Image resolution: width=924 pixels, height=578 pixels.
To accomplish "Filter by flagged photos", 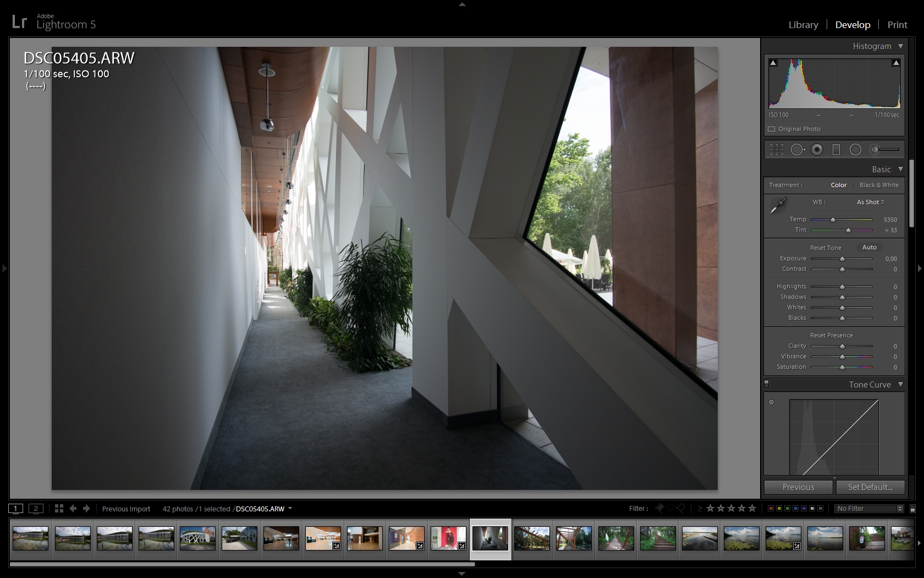I will [x=661, y=508].
